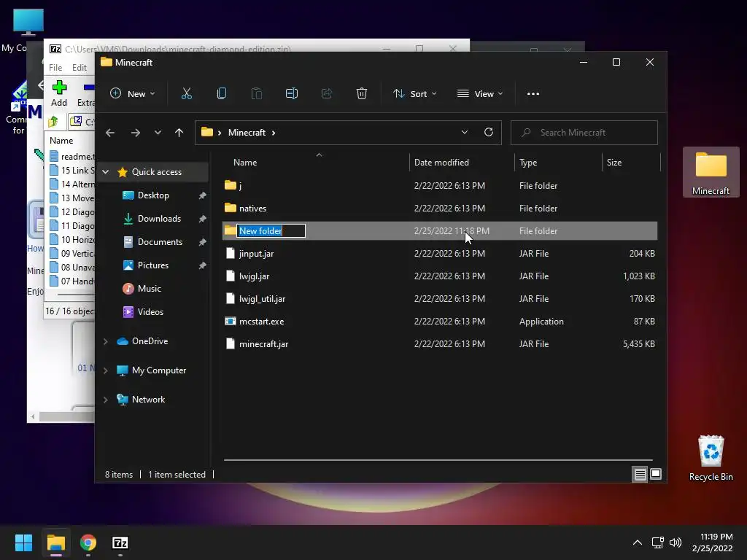Click the Share icon in Explorer toolbar
747x560 pixels.
click(x=327, y=94)
